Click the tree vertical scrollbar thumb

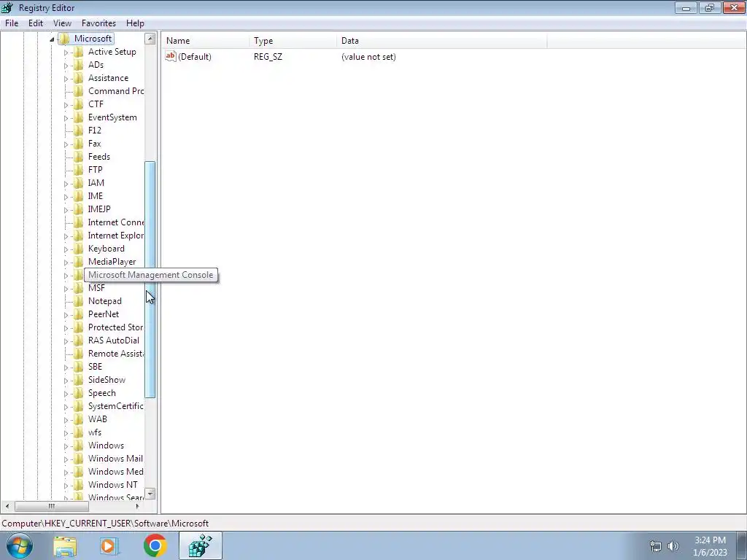150,279
